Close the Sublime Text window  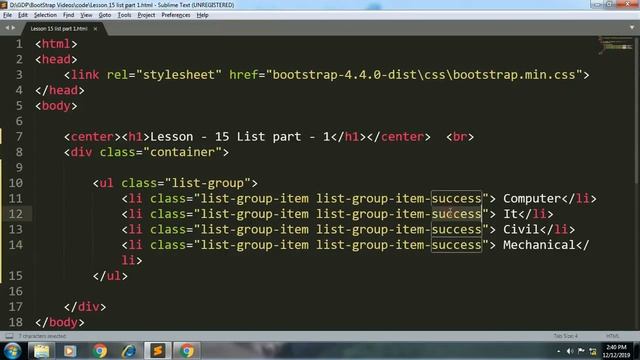tap(627, 4)
